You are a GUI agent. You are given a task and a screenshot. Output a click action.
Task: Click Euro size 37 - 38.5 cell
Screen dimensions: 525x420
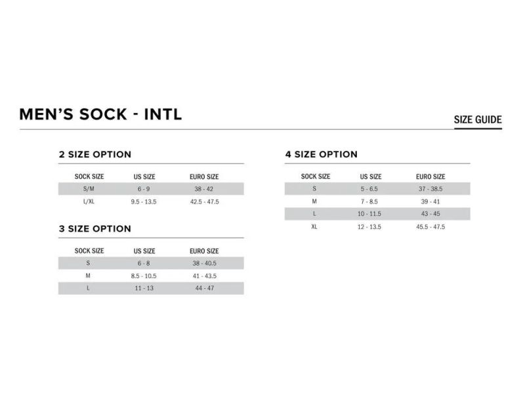pos(430,189)
